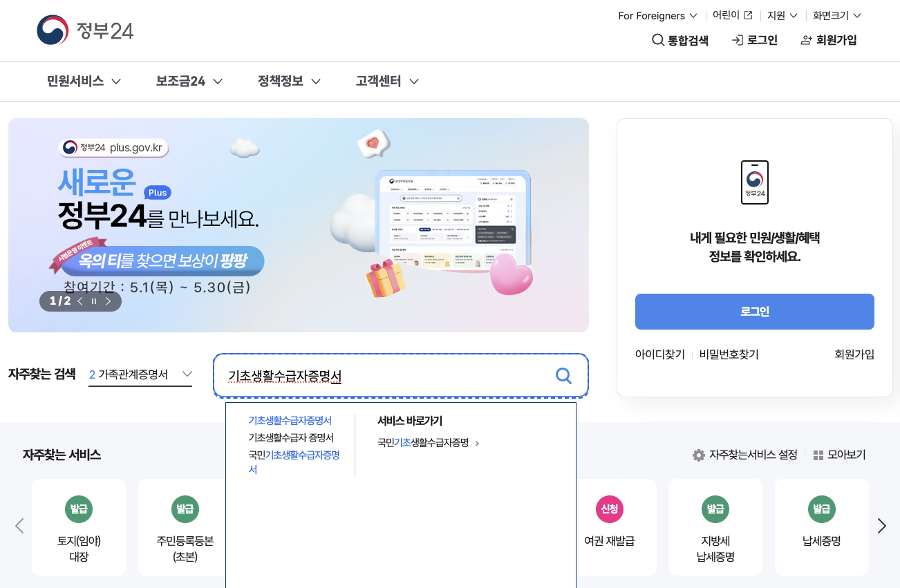Go to next banner slide
Image resolution: width=900 pixels, height=588 pixels.
pos(108,301)
